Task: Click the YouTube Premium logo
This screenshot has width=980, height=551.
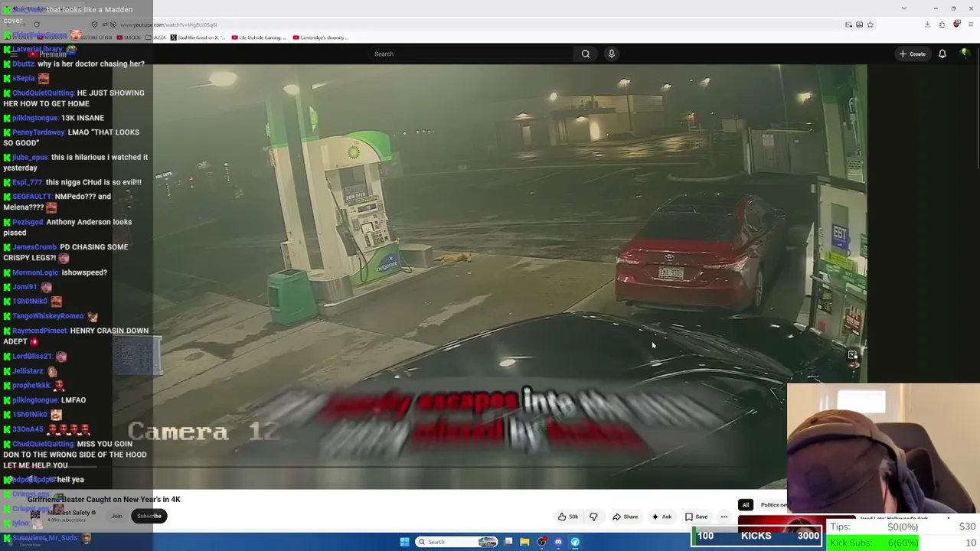Action: pos(47,54)
